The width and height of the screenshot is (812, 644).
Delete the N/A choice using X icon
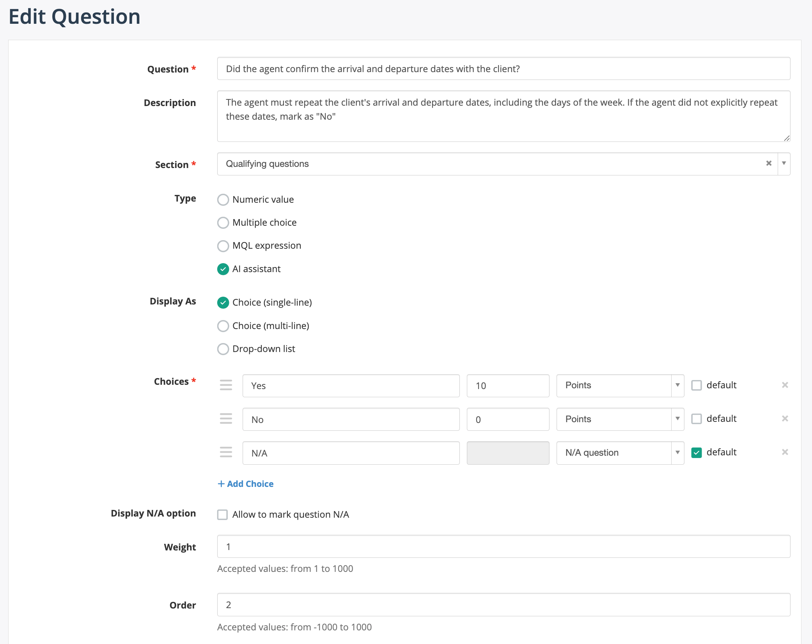click(785, 452)
